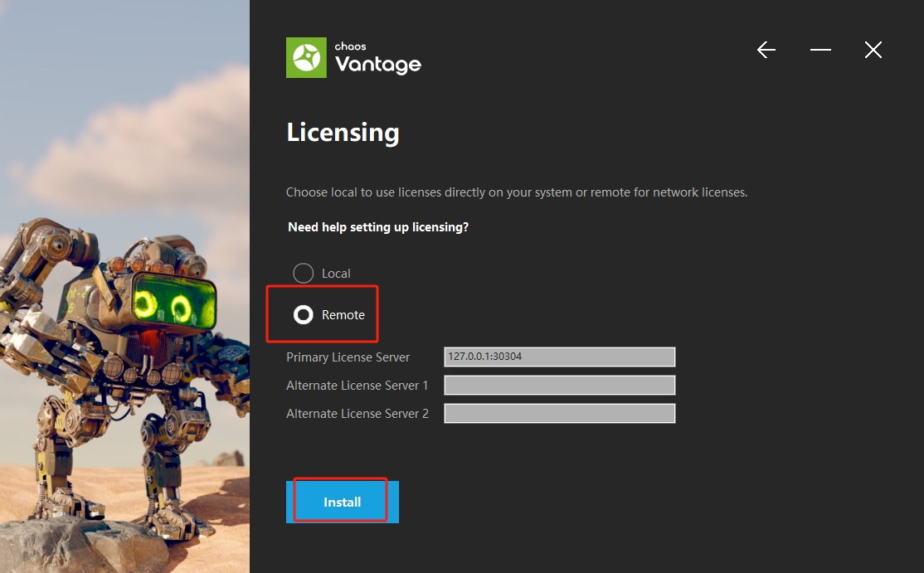The image size is (924, 573).
Task: Click the Primary License Server label
Action: [348, 357]
